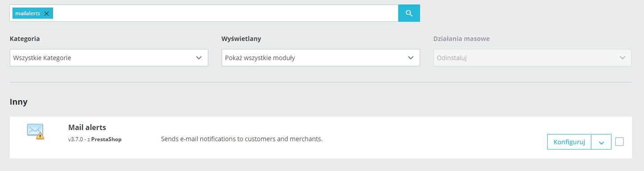Open the Wszystkie Kategorie dropdown
644x171 pixels.
click(x=109, y=58)
